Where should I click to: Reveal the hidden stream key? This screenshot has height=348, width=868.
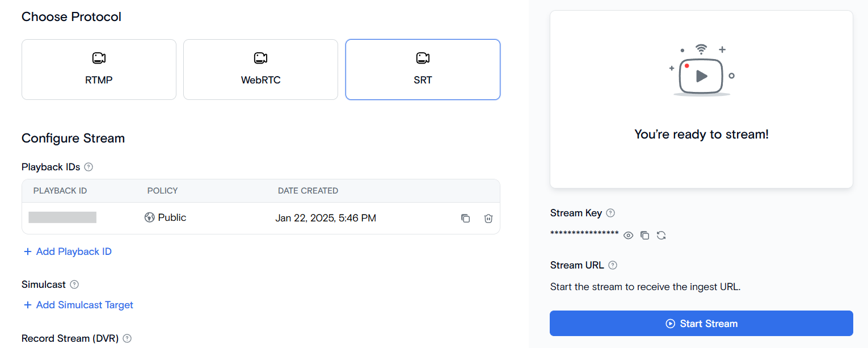pos(629,235)
